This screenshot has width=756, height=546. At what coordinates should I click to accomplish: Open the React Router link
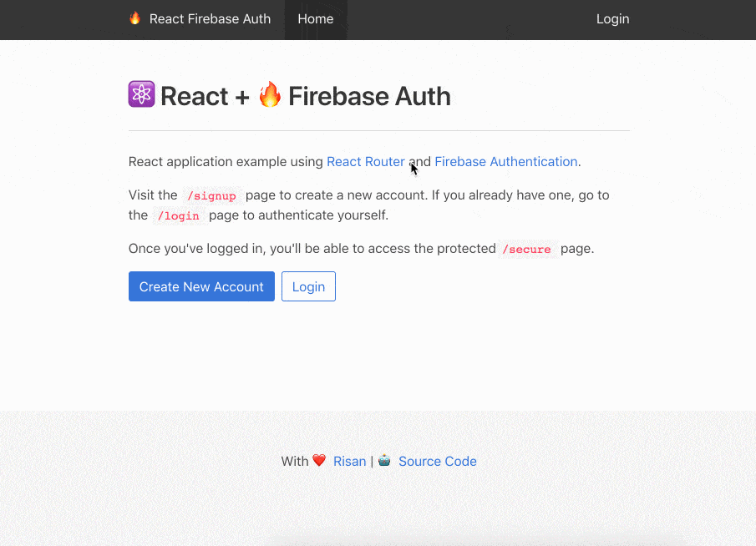(x=365, y=161)
